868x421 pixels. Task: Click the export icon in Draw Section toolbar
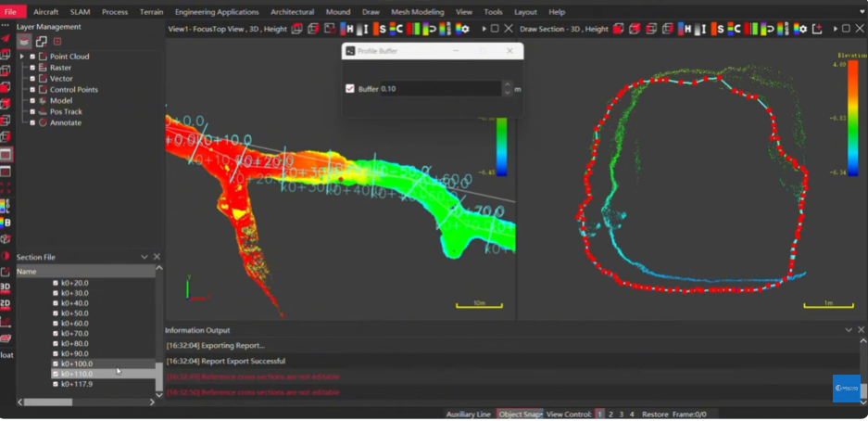click(817, 29)
